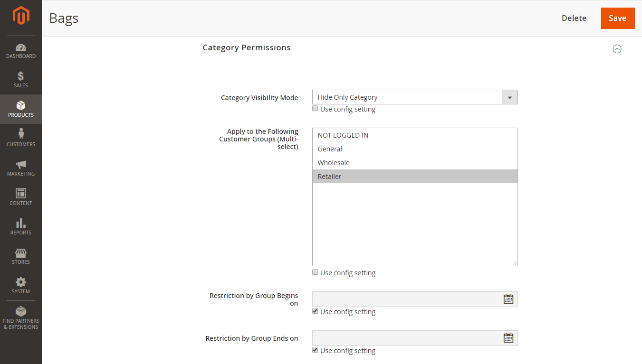
Task: Open Find Partners & Extensions
Action: [x=21, y=317]
